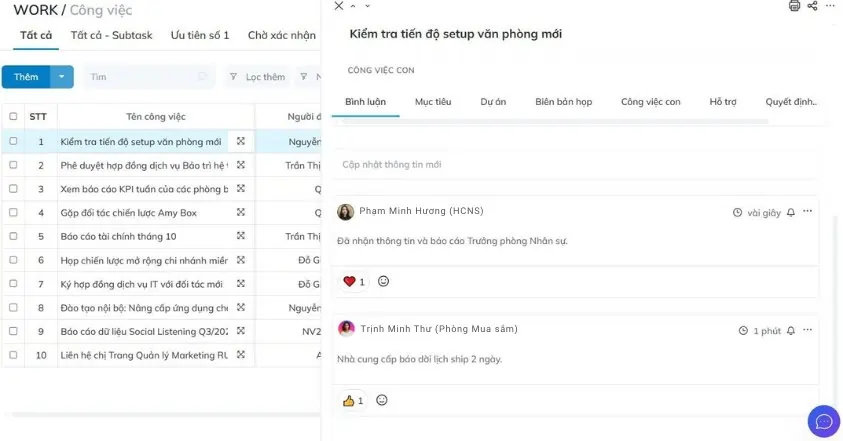Close the task detail panel
Viewport: 843px width, 441px height.
click(338, 6)
